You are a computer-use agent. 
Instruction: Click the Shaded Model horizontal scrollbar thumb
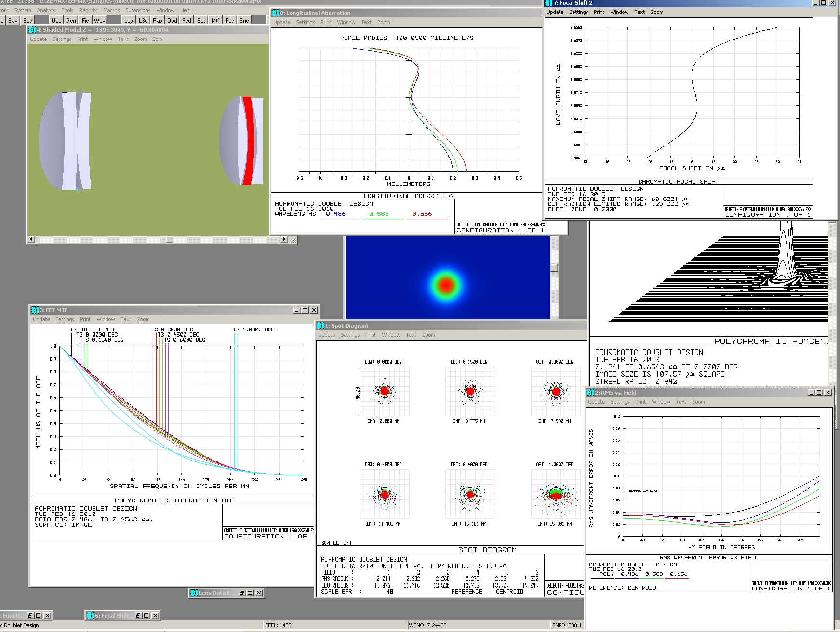170,239
